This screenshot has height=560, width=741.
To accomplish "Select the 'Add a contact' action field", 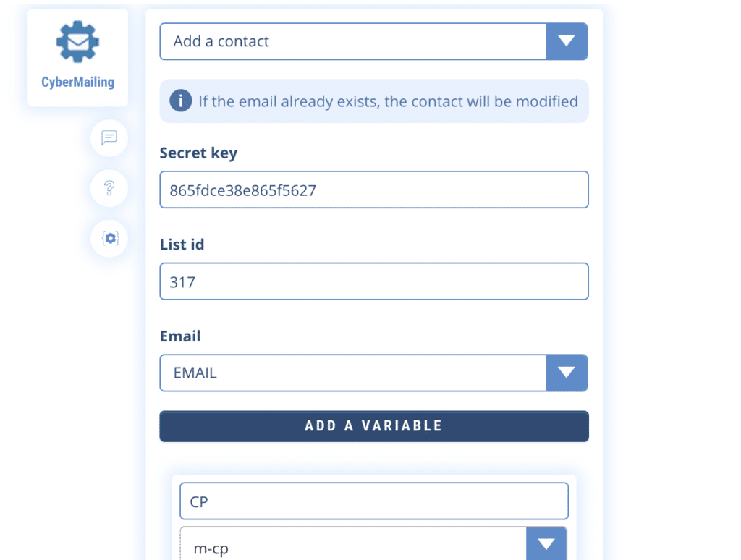I will (x=353, y=41).
